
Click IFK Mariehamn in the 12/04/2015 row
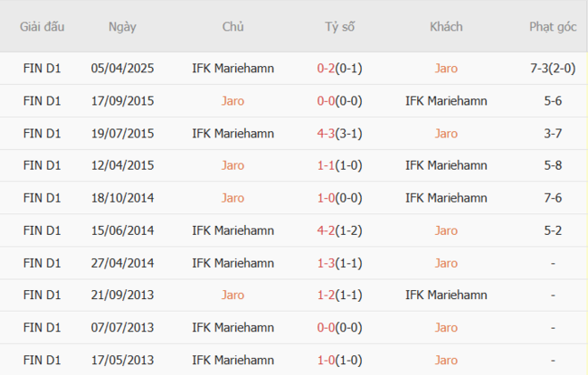[x=446, y=165]
